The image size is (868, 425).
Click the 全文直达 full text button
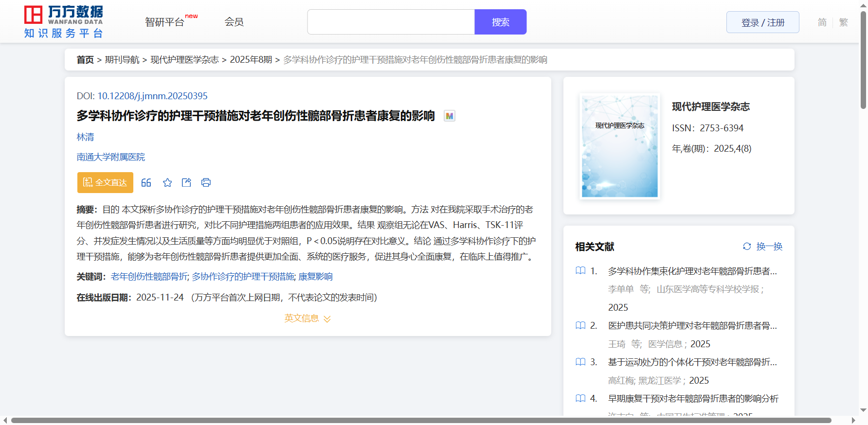tap(105, 182)
